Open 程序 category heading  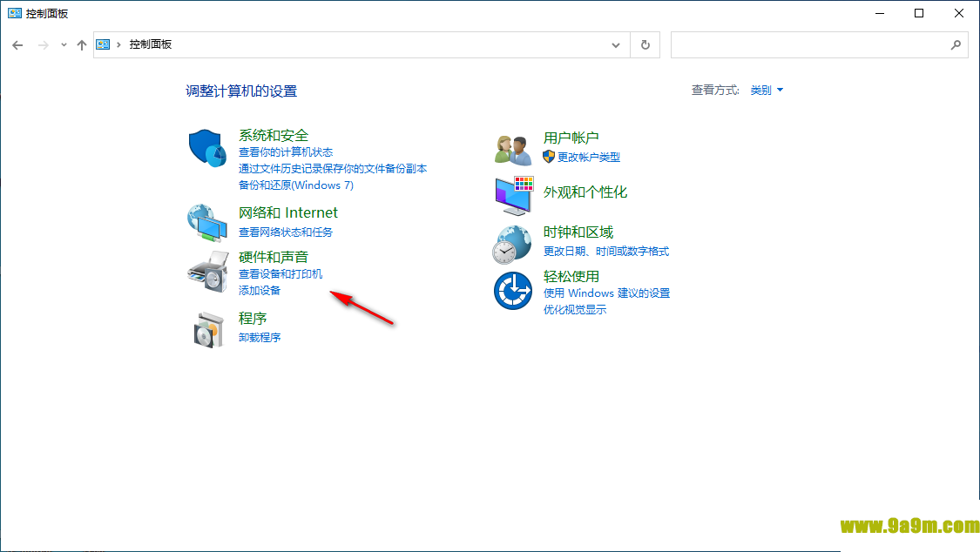253,319
